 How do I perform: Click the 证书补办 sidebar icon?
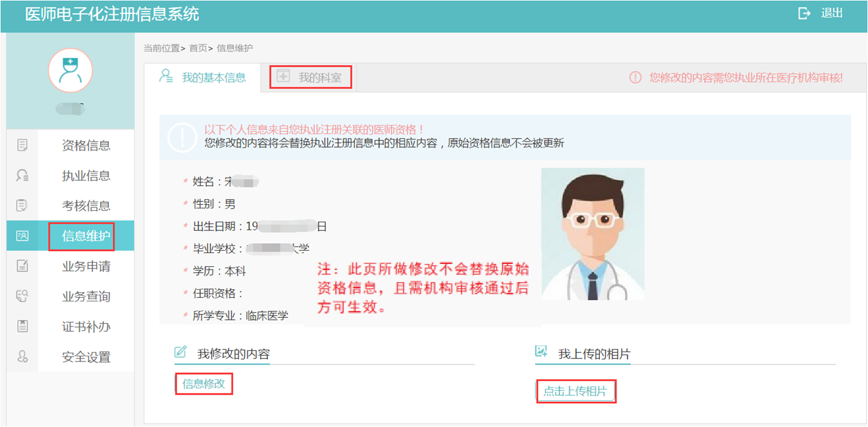coord(23,327)
